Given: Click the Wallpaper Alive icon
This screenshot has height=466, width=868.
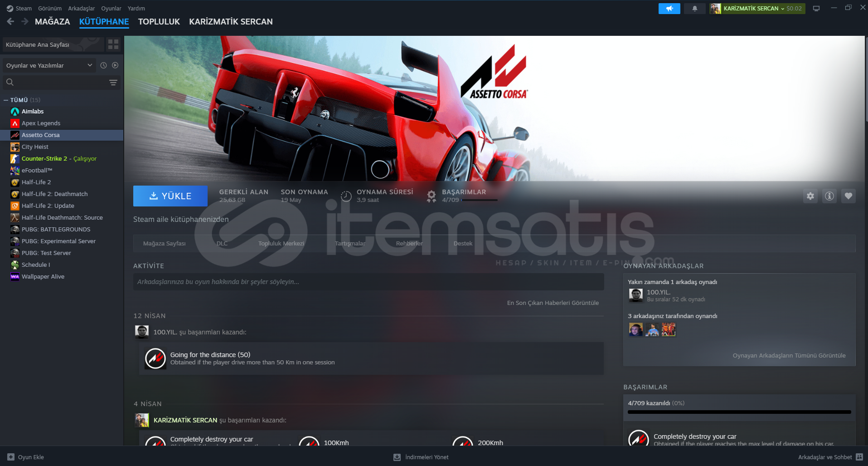Looking at the screenshot, I should click(15, 276).
